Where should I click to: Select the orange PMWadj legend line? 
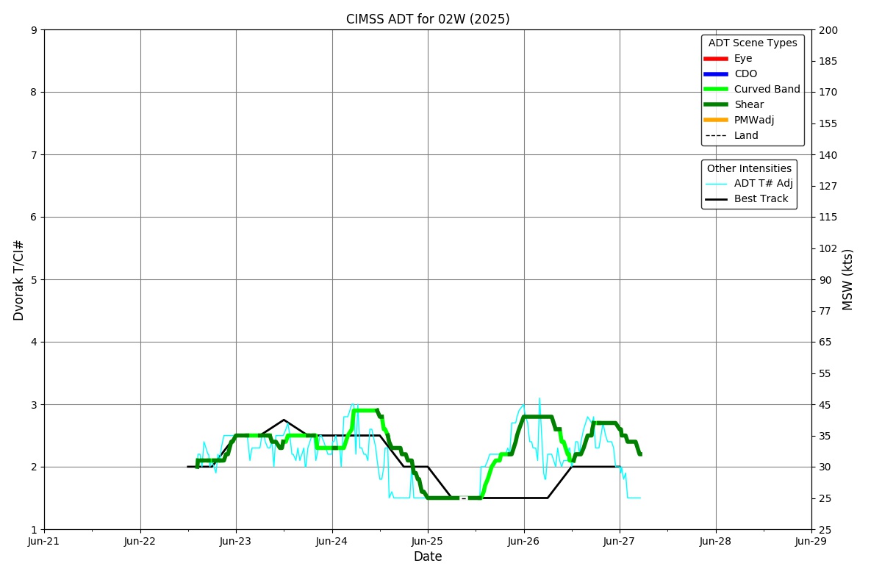tap(715, 121)
